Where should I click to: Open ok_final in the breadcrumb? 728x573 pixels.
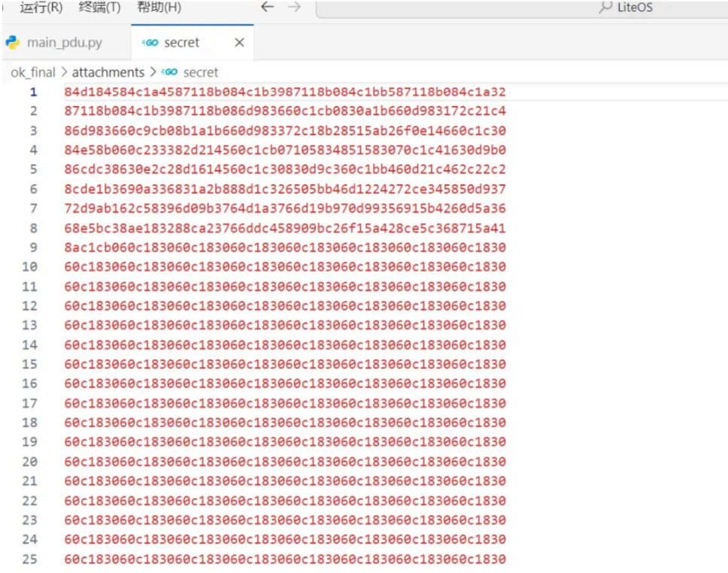(33, 72)
